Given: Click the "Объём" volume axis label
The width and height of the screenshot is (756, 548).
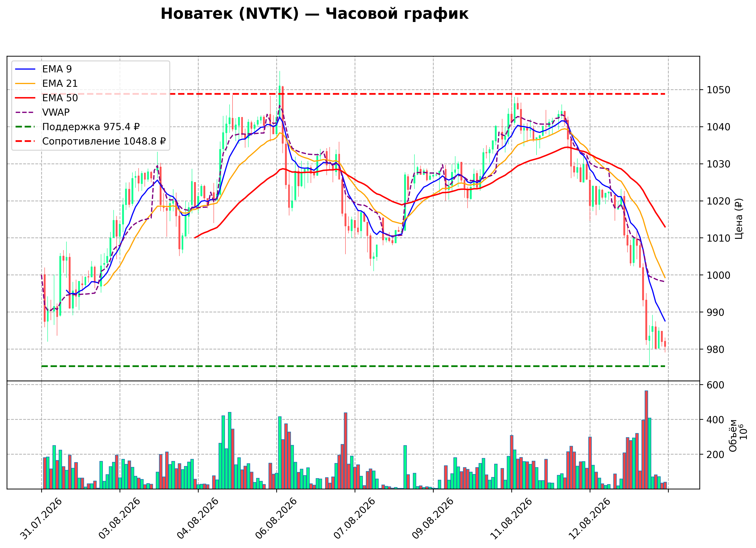Looking at the screenshot, I should (x=733, y=435).
